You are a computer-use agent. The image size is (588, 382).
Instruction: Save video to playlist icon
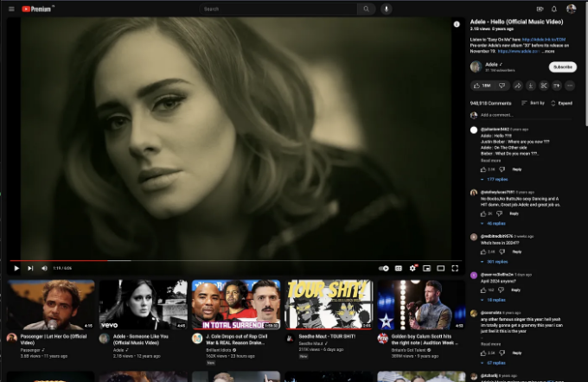pos(557,86)
